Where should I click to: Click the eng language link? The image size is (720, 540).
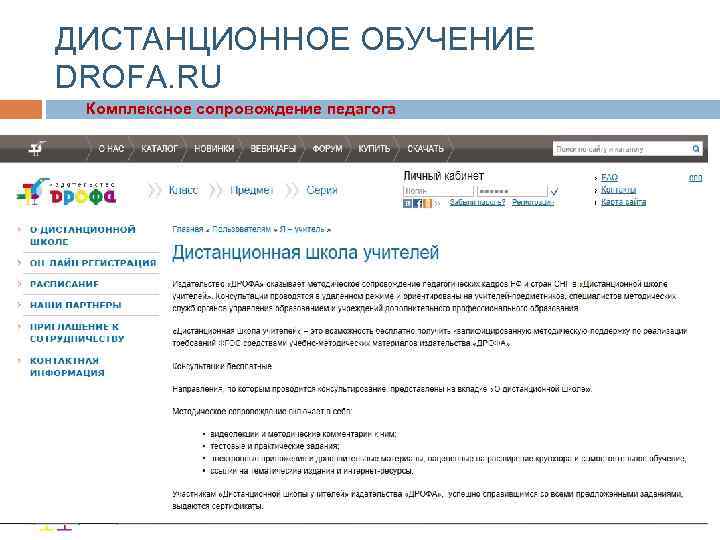[695, 178]
